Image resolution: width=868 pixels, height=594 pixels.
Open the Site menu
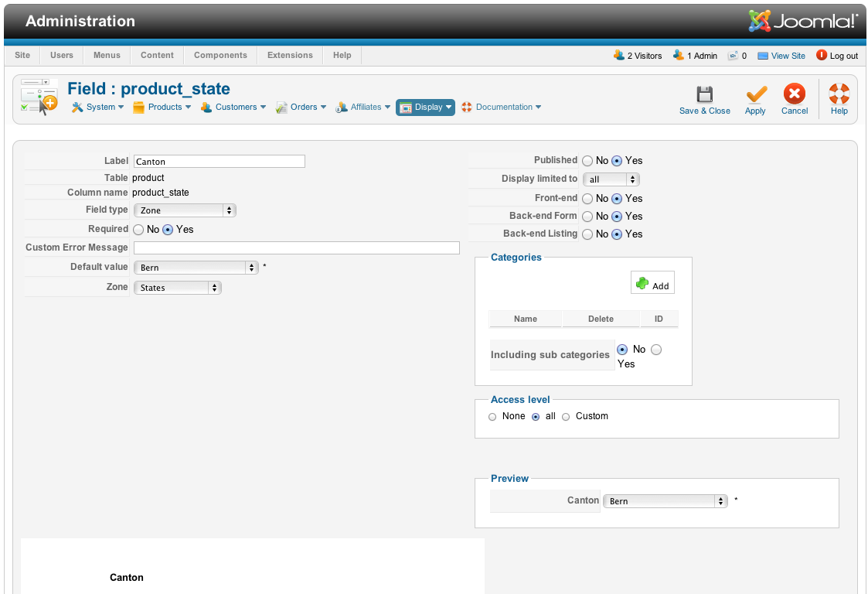pos(22,55)
